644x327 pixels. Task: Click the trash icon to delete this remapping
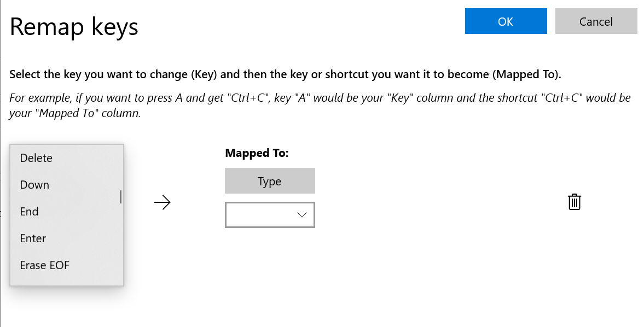pos(574,202)
